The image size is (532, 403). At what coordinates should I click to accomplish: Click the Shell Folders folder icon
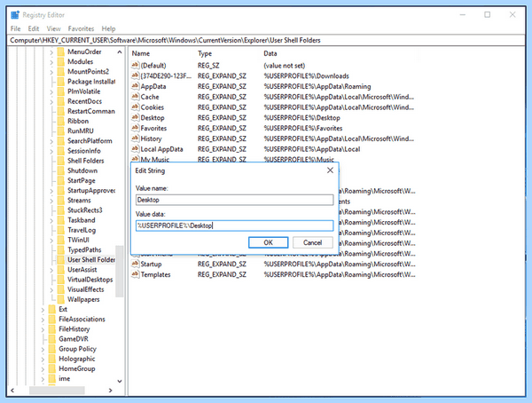click(x=60, y=161)
